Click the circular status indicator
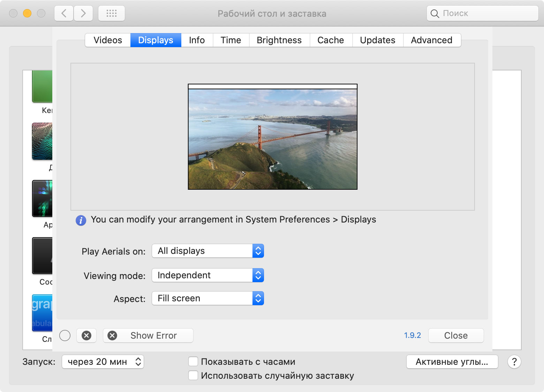 65,336
